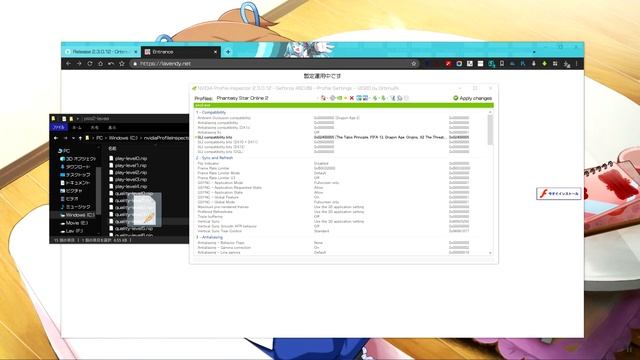Select file play-level4.nip in Explorer

(x=128, y=187)
